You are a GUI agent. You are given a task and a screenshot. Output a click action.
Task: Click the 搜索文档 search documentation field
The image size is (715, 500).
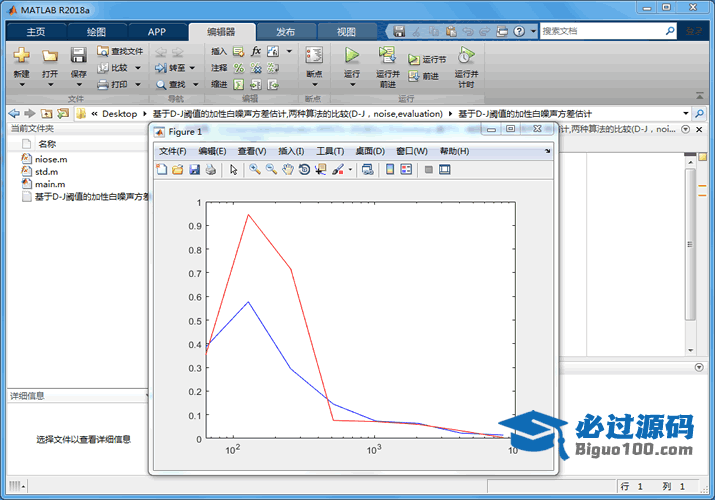[603, 31]
